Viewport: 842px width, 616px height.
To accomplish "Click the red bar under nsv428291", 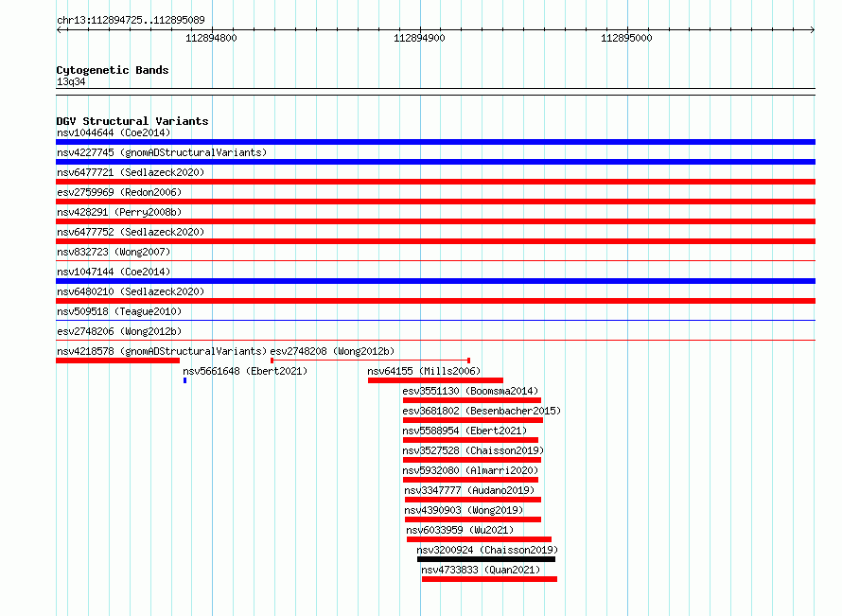I will click(x=435, y=221).
